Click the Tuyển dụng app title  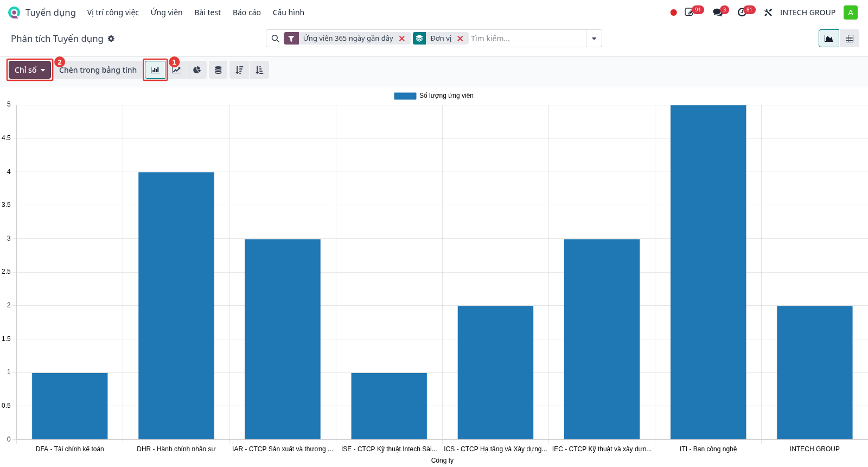tap(50, 12)
